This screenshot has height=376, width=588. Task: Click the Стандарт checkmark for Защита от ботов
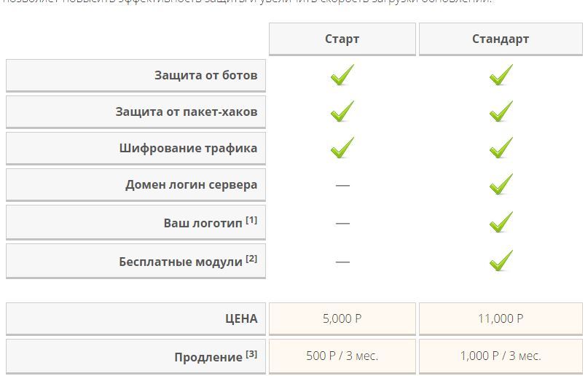click(x=501, y=75)
